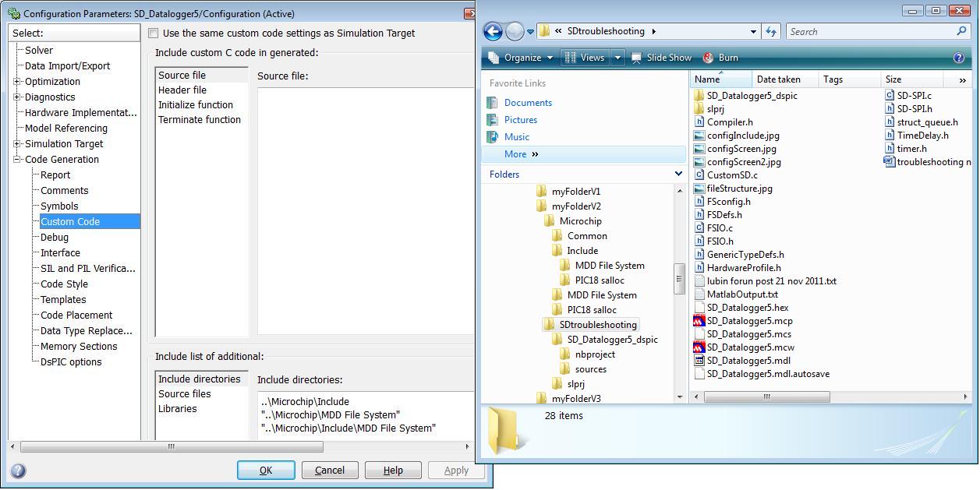The image size is (980, 490).
Task: Click the Burn toolbar button
Action: (720, 58)
